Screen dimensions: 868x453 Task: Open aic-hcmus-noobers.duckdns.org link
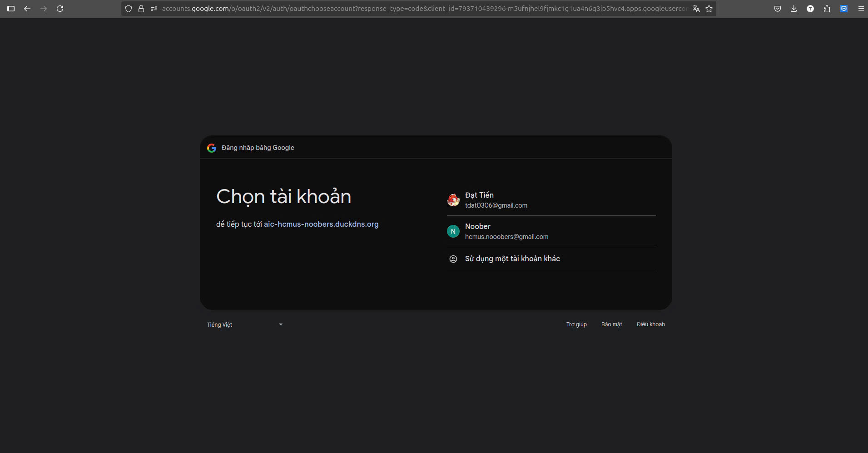(x=321, y=224)
